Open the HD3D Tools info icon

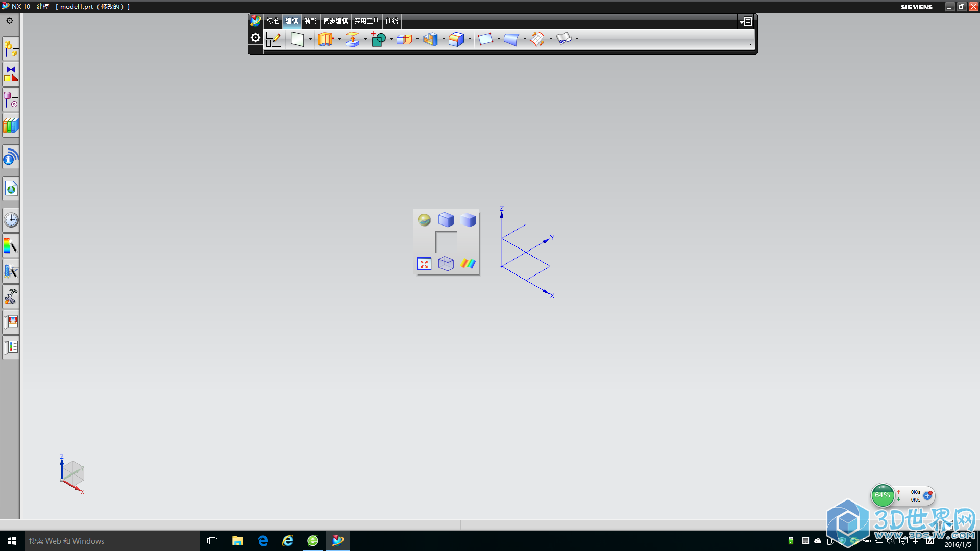tap(11, 157)
